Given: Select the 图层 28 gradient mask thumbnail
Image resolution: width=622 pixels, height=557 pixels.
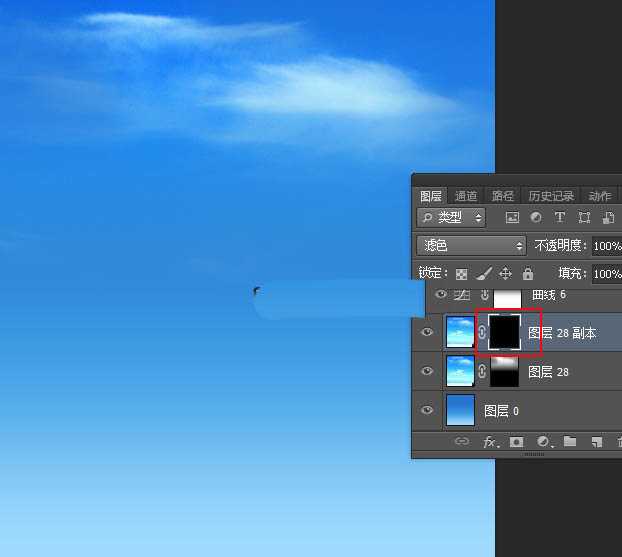Looking at the screenshot, I should click(504, 371).
